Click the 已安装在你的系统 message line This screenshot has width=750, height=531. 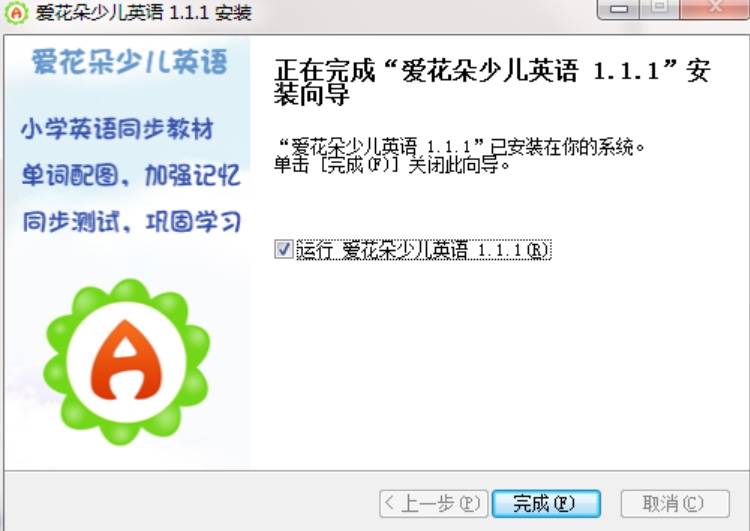(x=461, y=147)
